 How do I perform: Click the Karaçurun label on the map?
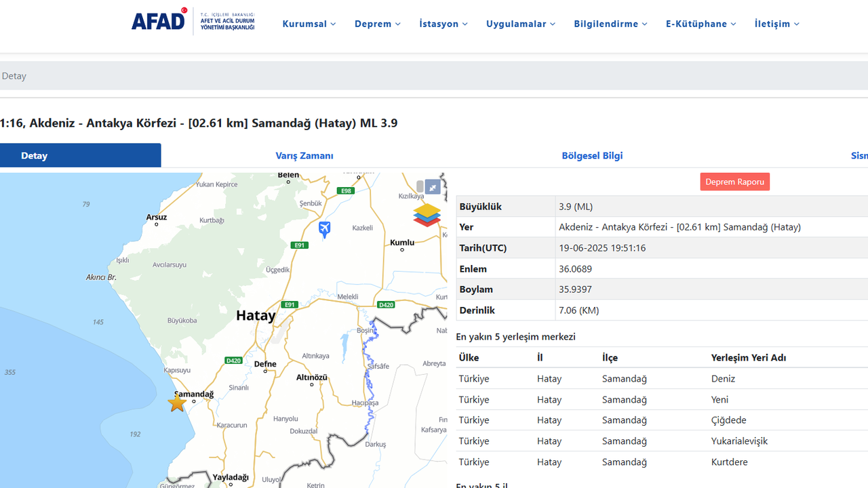pyautogui.click(x=232, y=425)
